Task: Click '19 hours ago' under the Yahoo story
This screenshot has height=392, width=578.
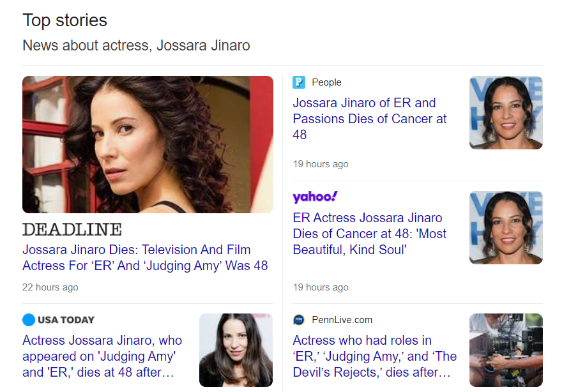Action: (x=321, y=287)
